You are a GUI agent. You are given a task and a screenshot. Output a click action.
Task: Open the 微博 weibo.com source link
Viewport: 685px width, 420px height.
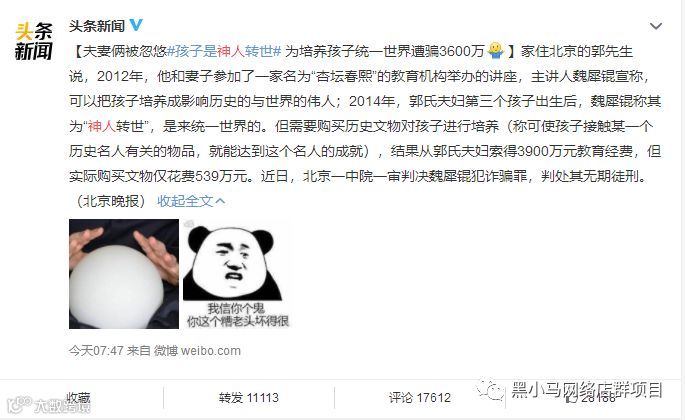tap(197, 351)
